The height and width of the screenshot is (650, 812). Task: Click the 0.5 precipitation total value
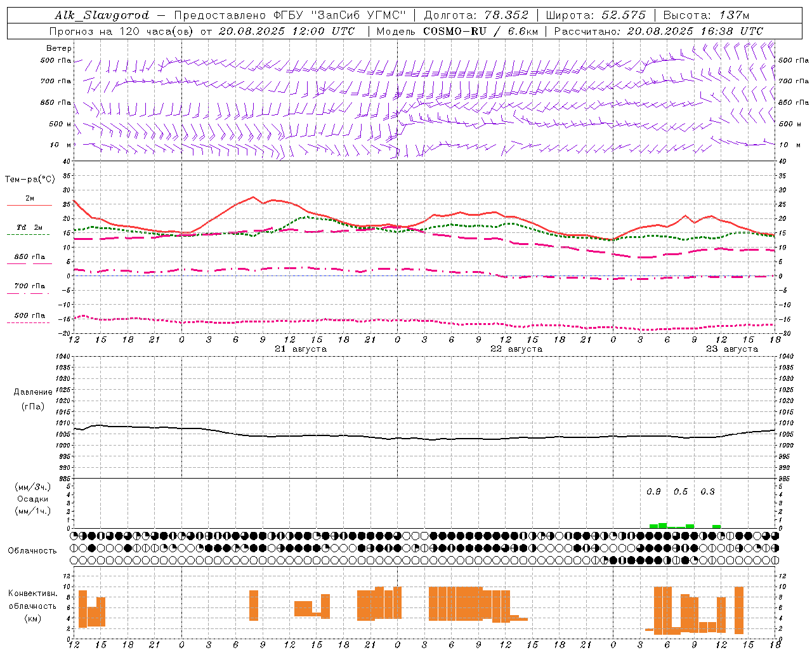680,492
